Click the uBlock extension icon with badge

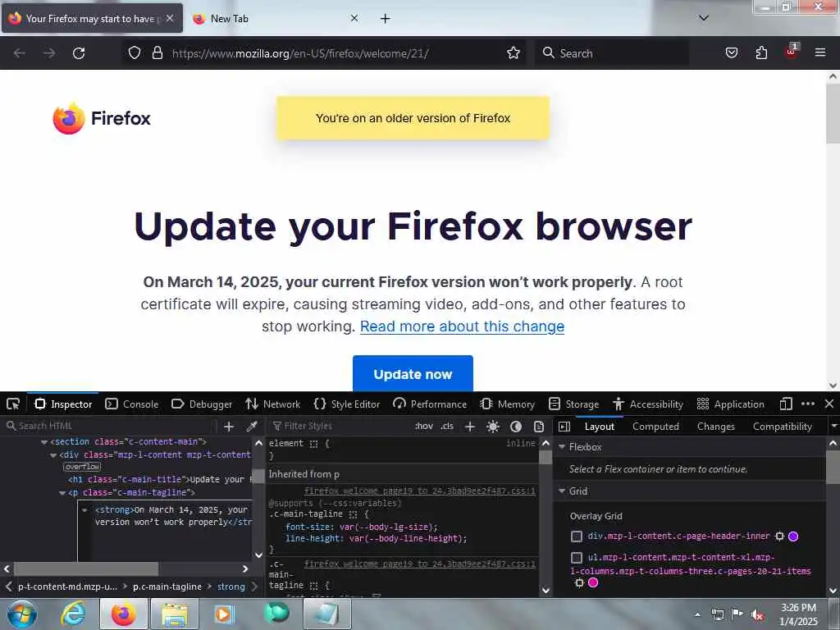point(791,52)
